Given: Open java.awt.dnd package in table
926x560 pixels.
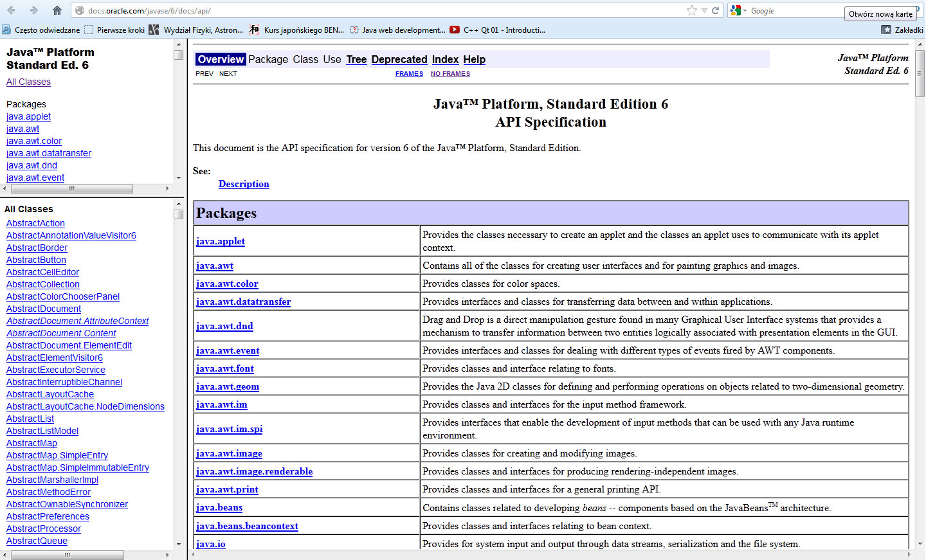Looking at the screenshot, I should pyautogui.click(x=224, y=326).
